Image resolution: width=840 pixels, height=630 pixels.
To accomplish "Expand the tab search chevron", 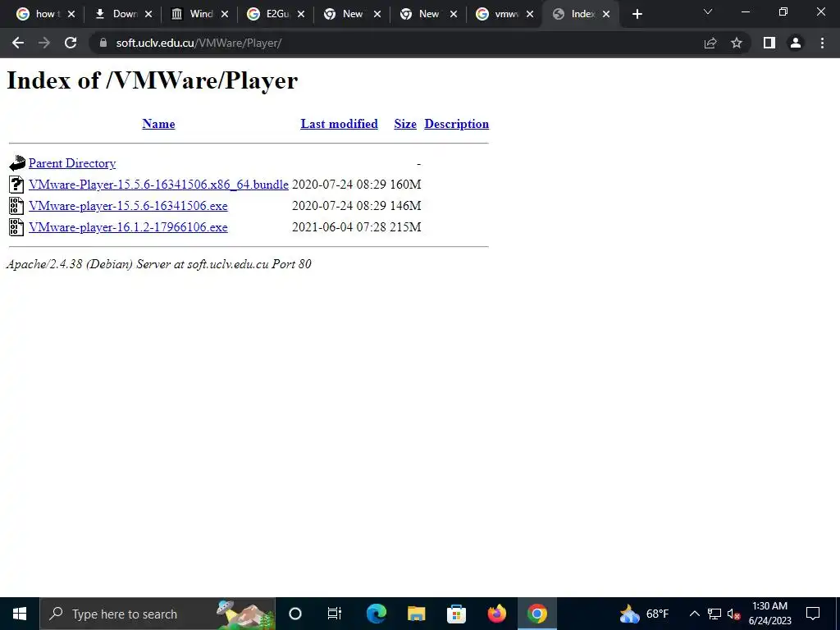I will click(x=708, y=11).
